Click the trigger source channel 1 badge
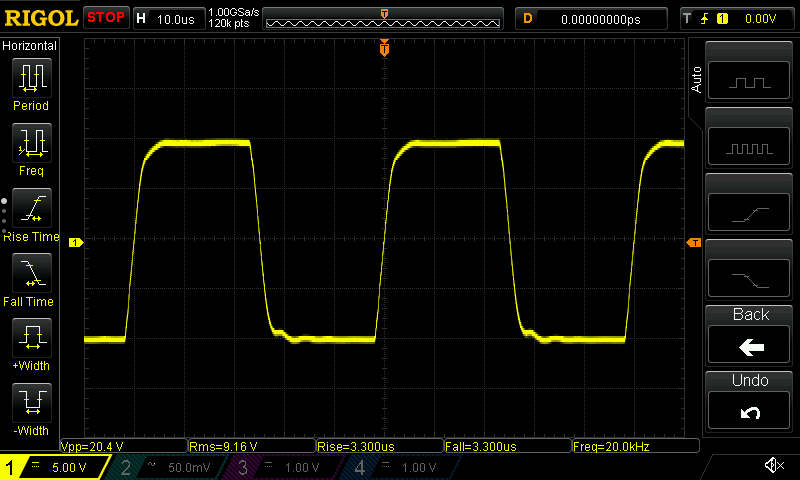Image resolution: width=800 pixels, height=480 pixels. click(722, 19)
